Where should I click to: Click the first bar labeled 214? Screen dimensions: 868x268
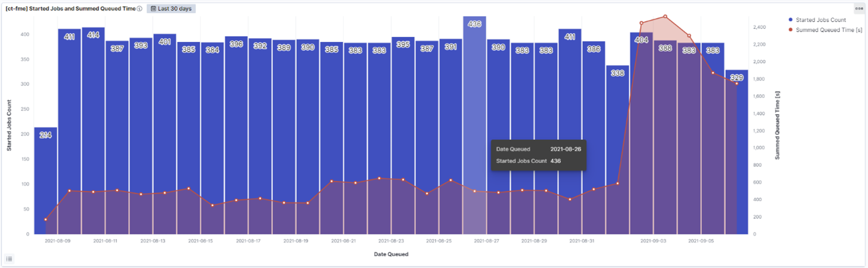[46, 182]
